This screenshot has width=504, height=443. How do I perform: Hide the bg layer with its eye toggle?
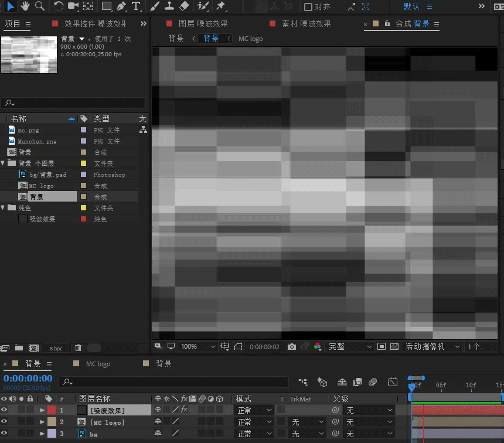tap(5, 434)
